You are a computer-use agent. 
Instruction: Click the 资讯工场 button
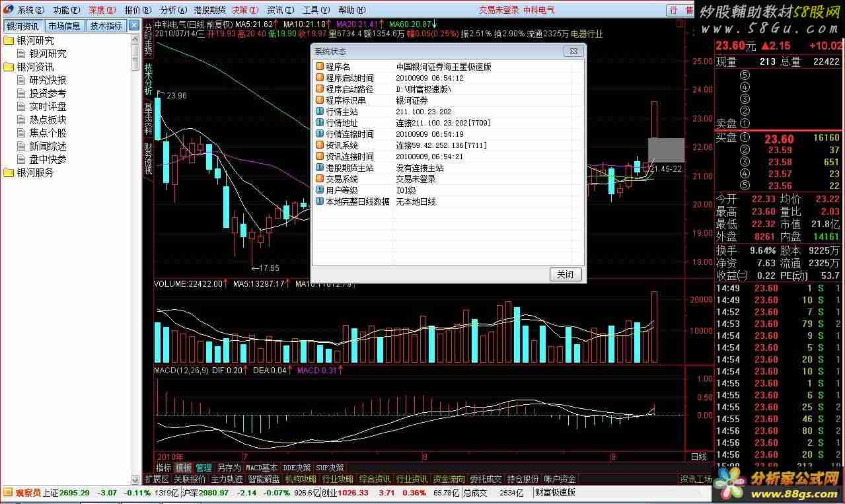click(696, 479)
